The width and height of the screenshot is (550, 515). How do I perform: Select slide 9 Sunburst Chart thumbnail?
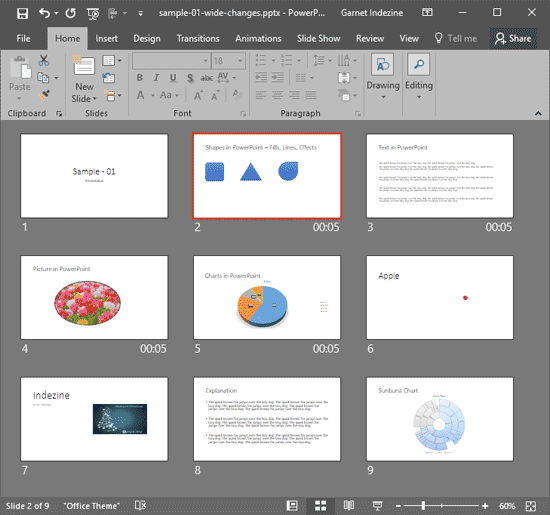point(440,419)
